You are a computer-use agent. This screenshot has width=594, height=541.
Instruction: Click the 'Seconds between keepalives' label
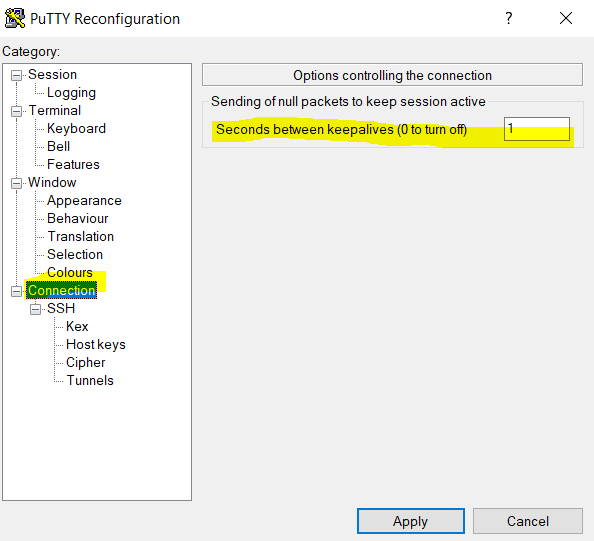pyautogui.click(x=341, y=130)
